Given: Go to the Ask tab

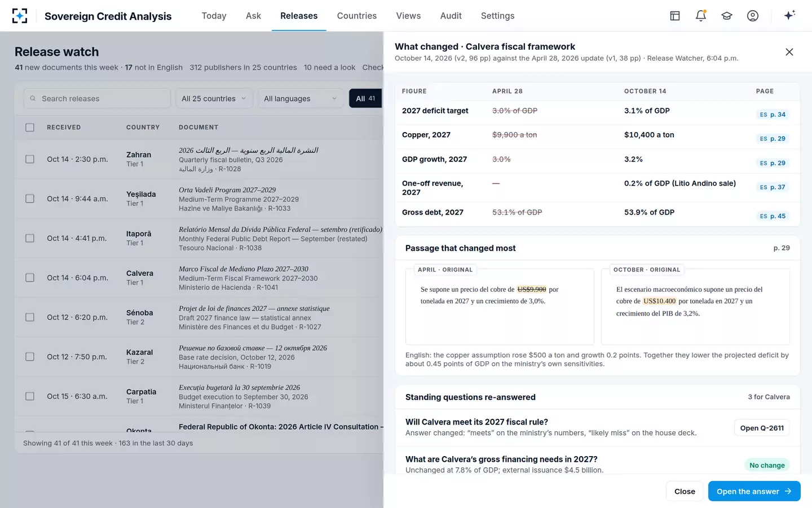Looking at the screenshot, I should (x=253, y=16).
